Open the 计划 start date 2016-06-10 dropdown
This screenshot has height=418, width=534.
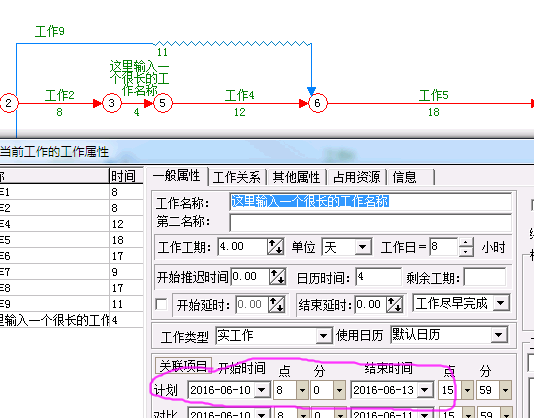(262, 390)
